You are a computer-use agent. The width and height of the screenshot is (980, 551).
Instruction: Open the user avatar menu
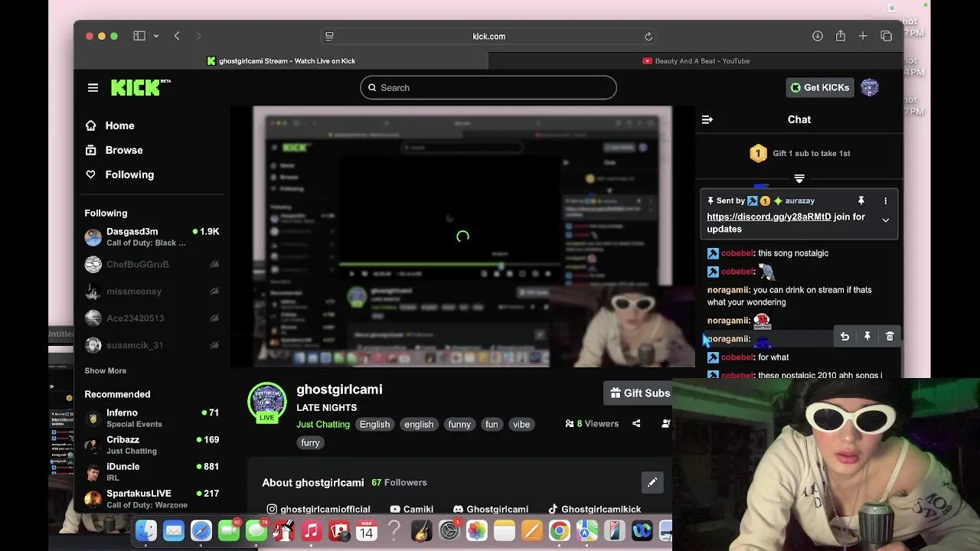point(870,87)
